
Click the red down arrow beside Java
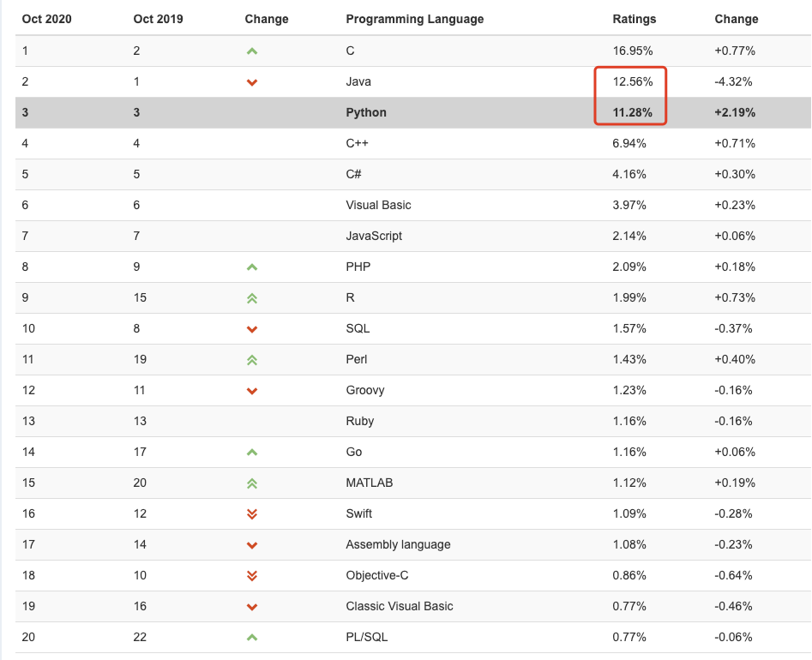[x=252, y=82]
